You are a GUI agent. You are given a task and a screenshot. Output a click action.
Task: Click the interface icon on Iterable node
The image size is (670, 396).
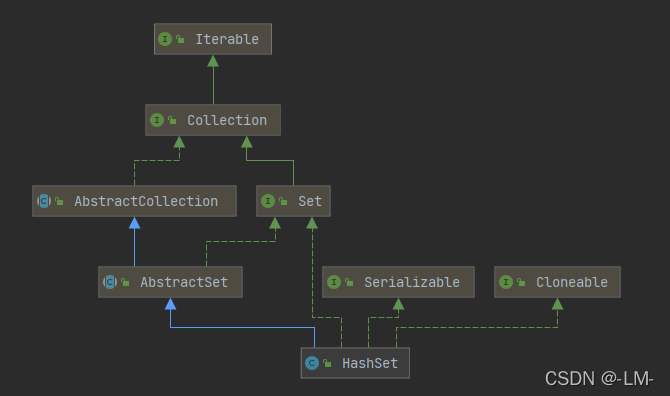pyautogui.click(x=165, y=39)
